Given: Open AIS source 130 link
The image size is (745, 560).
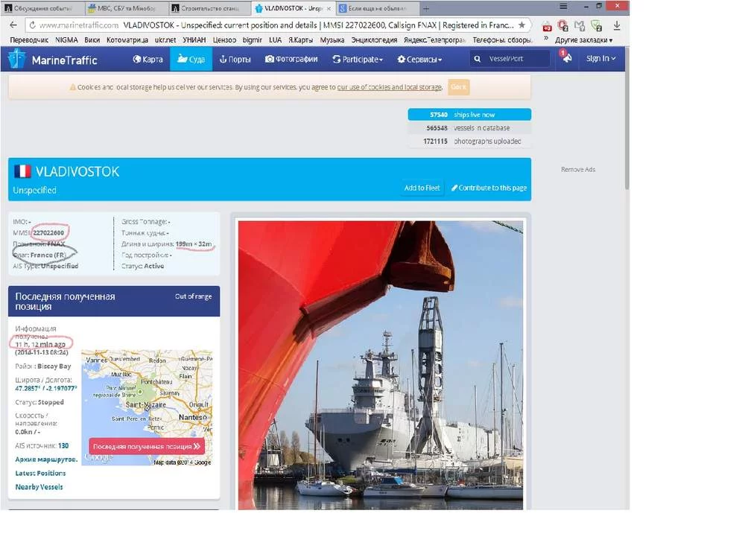Looking at the screenshot, I should 63,446.
